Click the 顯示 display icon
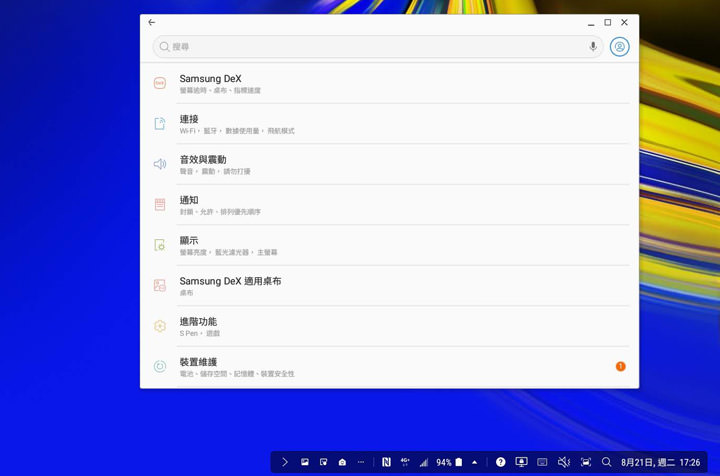720x476 pixels. point(160,245)
